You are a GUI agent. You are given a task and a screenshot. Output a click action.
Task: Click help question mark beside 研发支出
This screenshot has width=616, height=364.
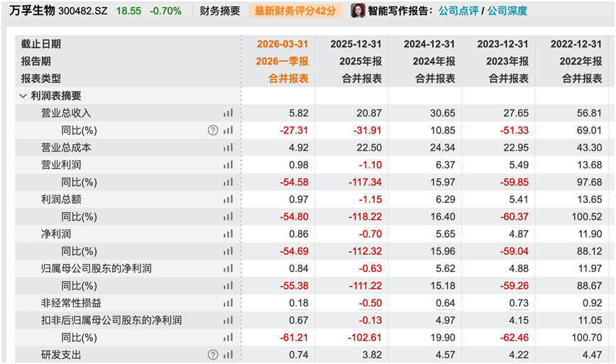pyautogui.click(x=213, y=355)
